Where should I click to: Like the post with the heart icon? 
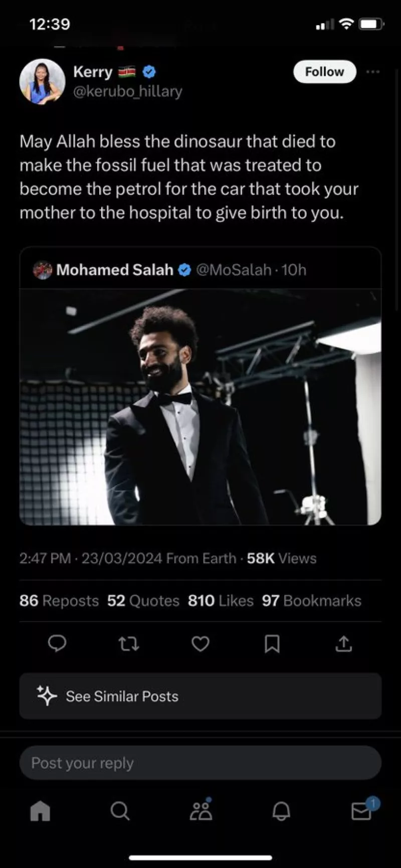(x=200, y=643)
